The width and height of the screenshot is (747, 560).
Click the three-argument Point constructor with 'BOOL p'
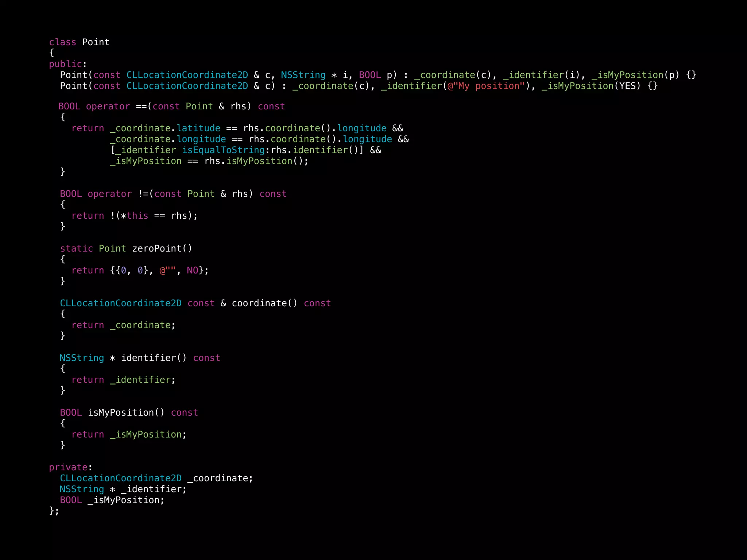point(378,75)
